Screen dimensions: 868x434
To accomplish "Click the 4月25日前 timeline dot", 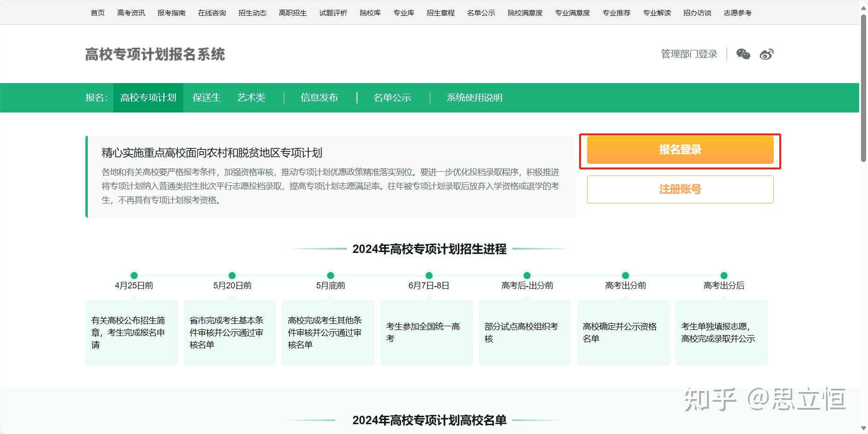I will [x=134, y=275].
